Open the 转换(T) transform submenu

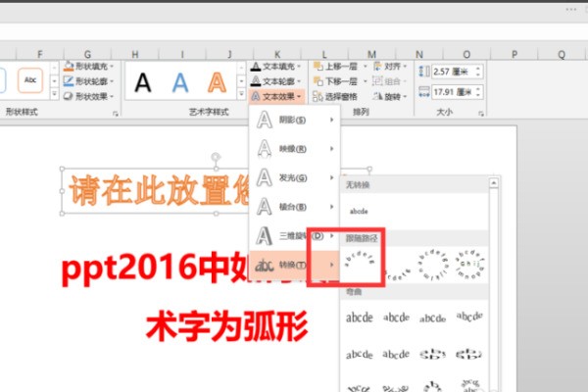pos(295,266)
